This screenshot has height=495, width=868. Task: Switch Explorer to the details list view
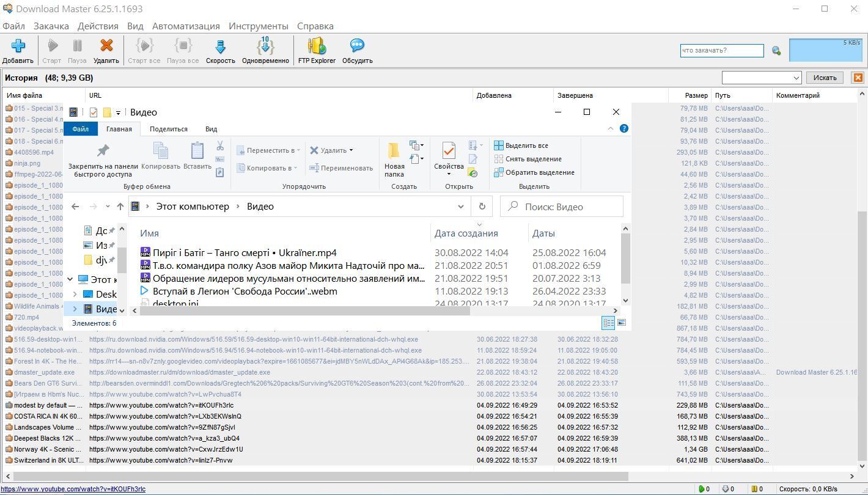(x=608, y=323)
